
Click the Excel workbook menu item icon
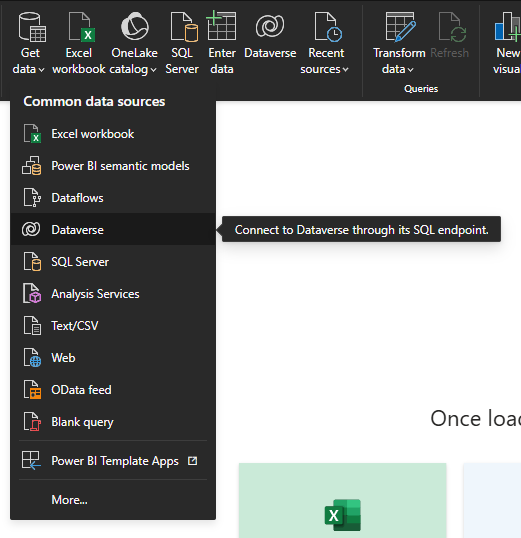(32, 133)
